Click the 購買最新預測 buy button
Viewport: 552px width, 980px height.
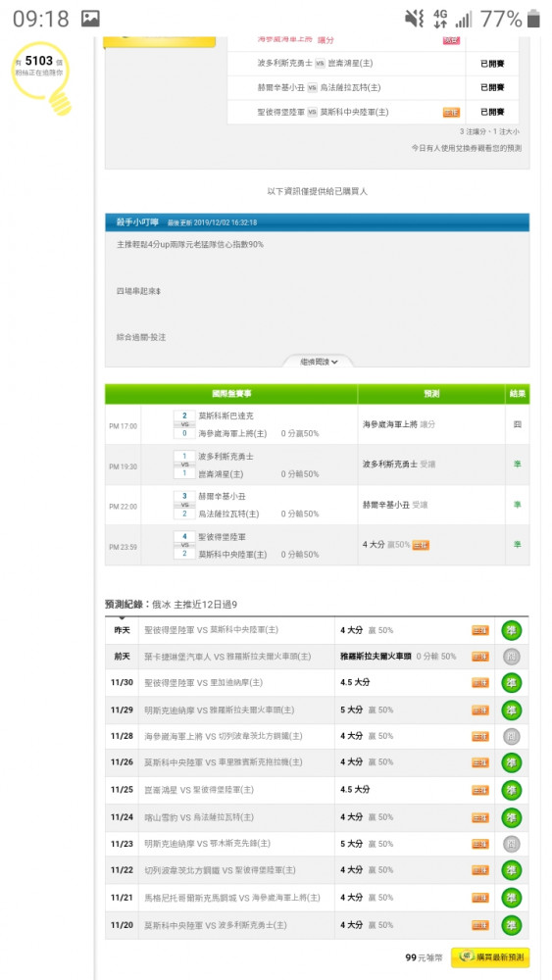click(x=490, y=956)
